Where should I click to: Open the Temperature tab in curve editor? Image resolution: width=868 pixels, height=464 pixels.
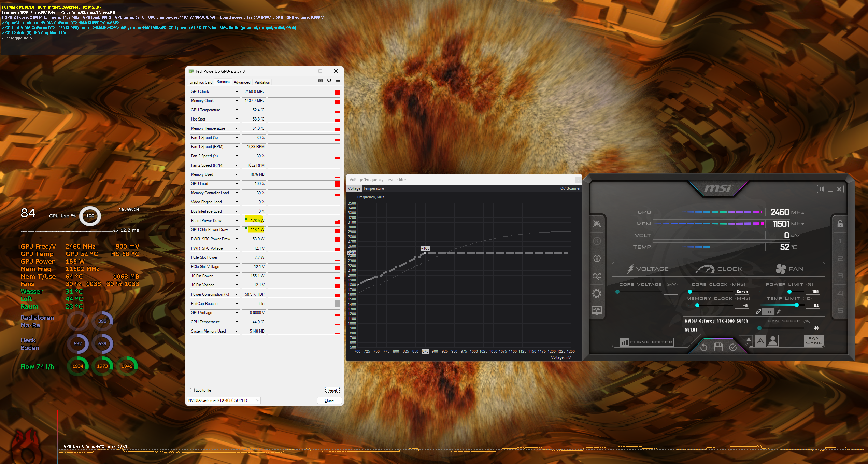tap(373, 188)
